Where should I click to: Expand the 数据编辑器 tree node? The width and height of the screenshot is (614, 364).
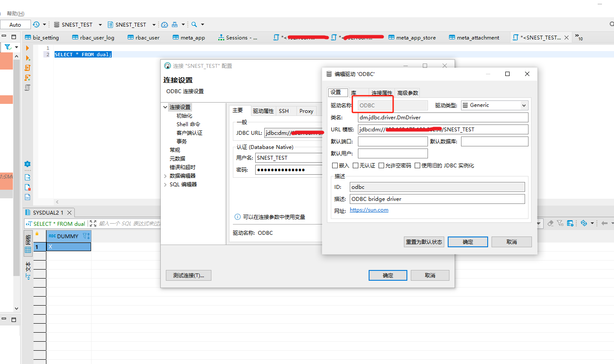click(165, 176)
